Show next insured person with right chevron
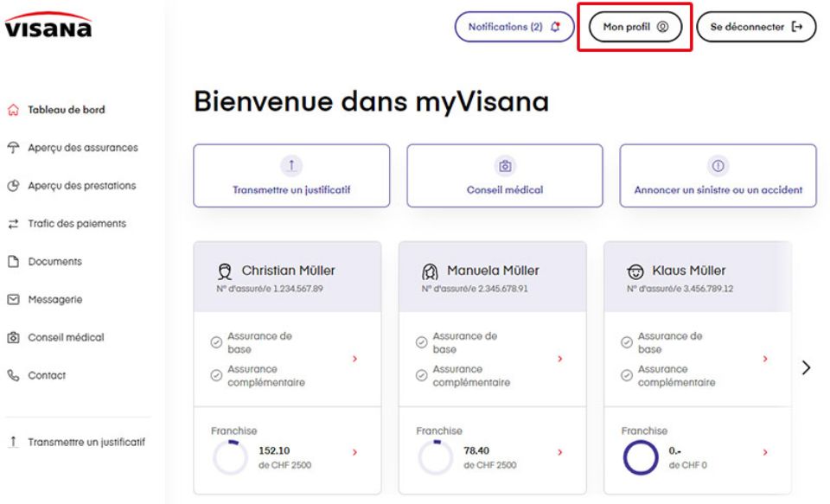This screenshot has height=504, width=830. pyautogui.click(x=807, y=367)
